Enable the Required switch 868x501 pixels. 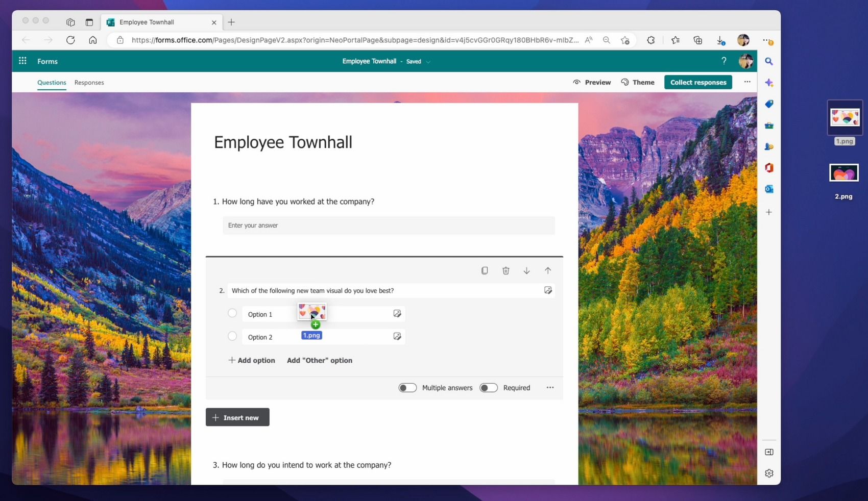pyautogui.click(x=489, y=388)
